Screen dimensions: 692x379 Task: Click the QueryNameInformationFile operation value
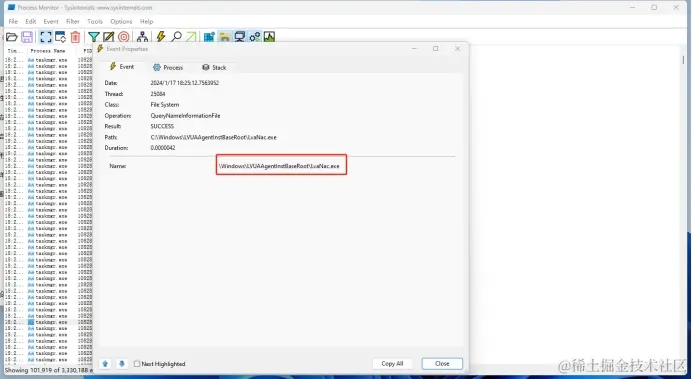pyautogui.click(x=185, y=116)
